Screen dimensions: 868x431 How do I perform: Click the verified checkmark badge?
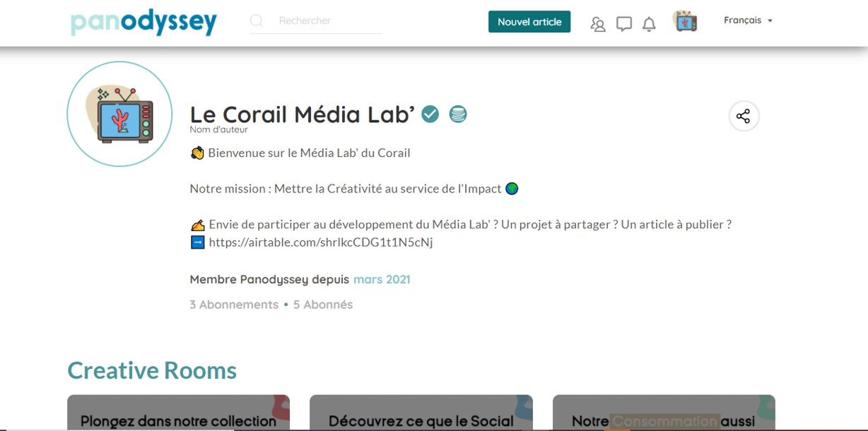click(x=430, y=114)
